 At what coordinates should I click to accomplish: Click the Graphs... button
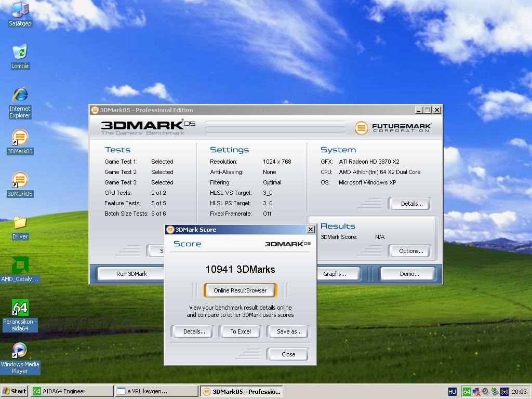point(335,274)
